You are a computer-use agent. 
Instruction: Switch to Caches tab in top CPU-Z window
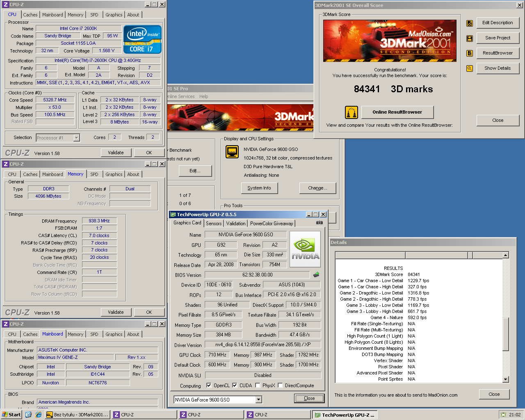pyautogui.click(x=30, y=15)
